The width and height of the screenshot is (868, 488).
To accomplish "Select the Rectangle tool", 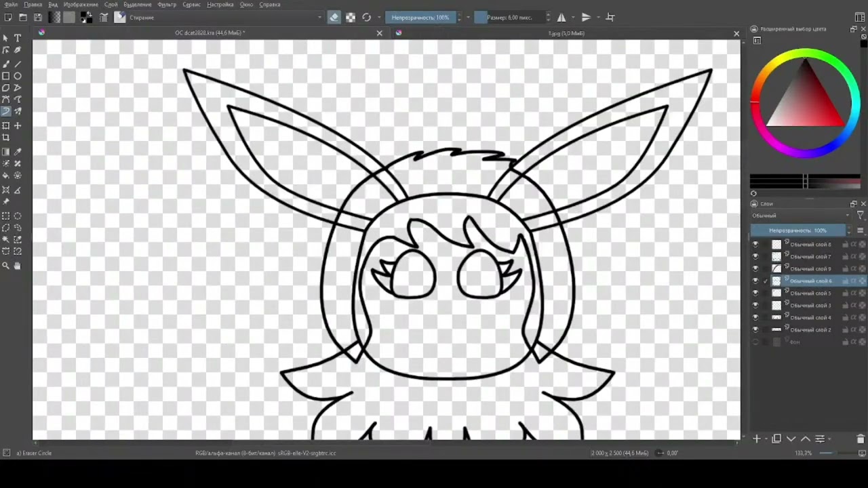I will pyautogui.click(x=6, y=76).
